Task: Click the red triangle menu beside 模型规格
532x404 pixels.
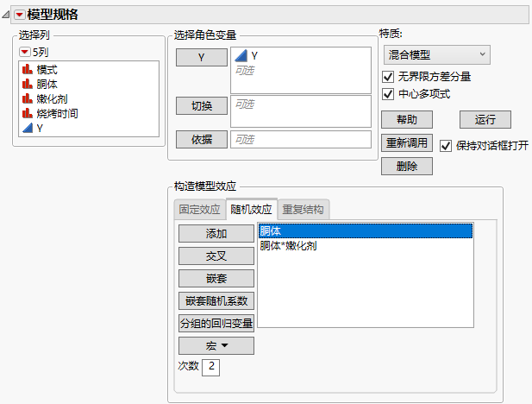Action: coord(19,14)
